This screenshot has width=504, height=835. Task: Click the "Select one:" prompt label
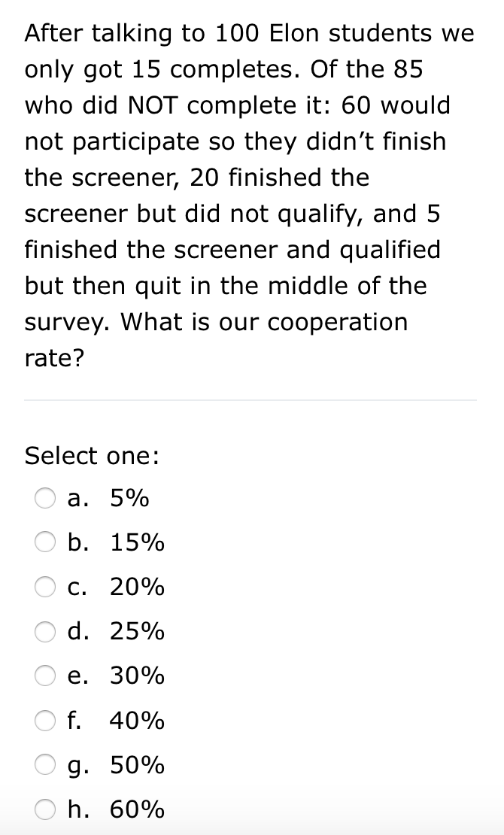click(92, 456)
